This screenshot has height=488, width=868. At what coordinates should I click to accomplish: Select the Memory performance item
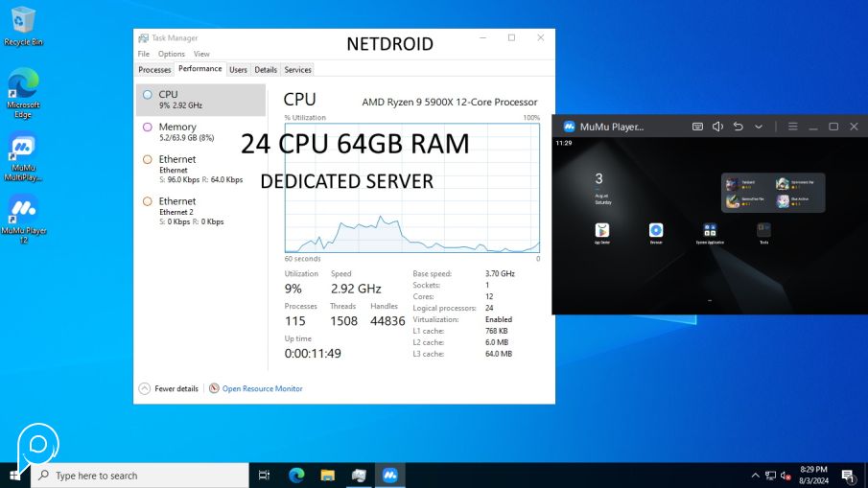click(x=200, y=131)
